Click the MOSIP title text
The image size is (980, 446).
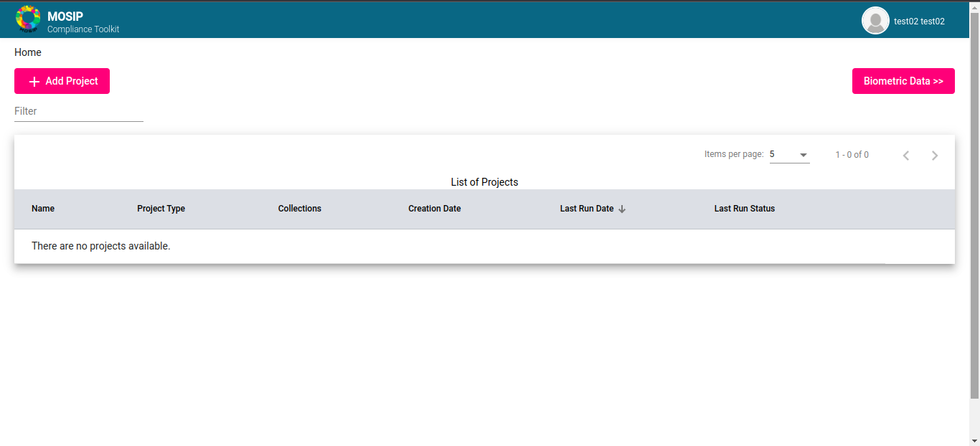pos(65,16)
